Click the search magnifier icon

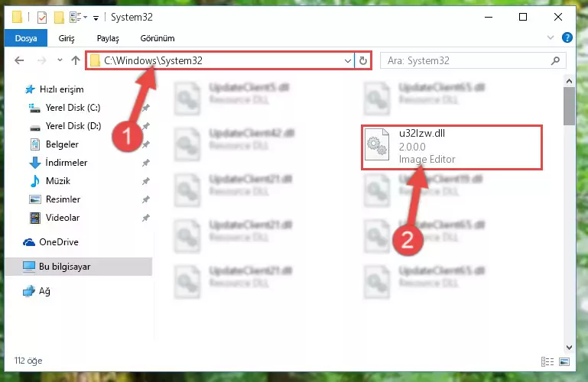click(555, 60)
